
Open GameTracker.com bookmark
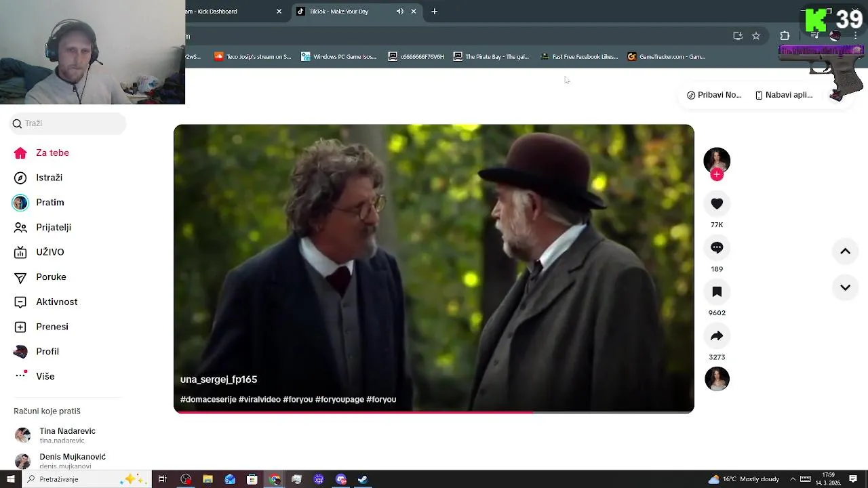[x=667, y=57]
